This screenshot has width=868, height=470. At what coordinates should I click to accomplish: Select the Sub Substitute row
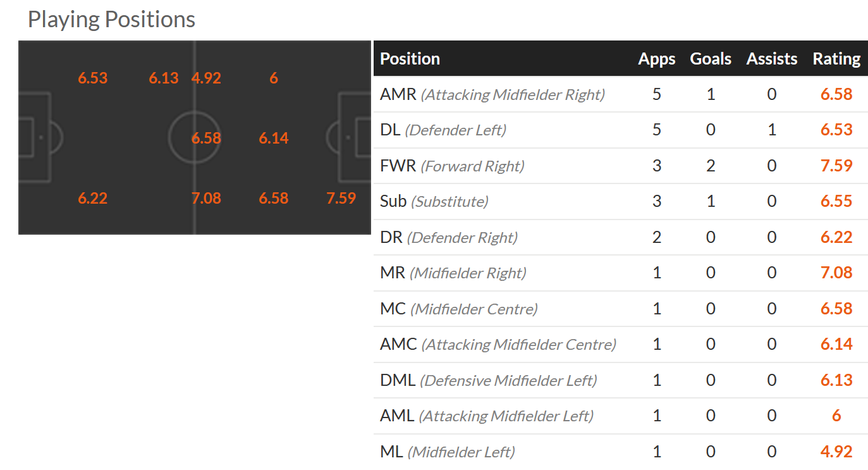[434, 202]
